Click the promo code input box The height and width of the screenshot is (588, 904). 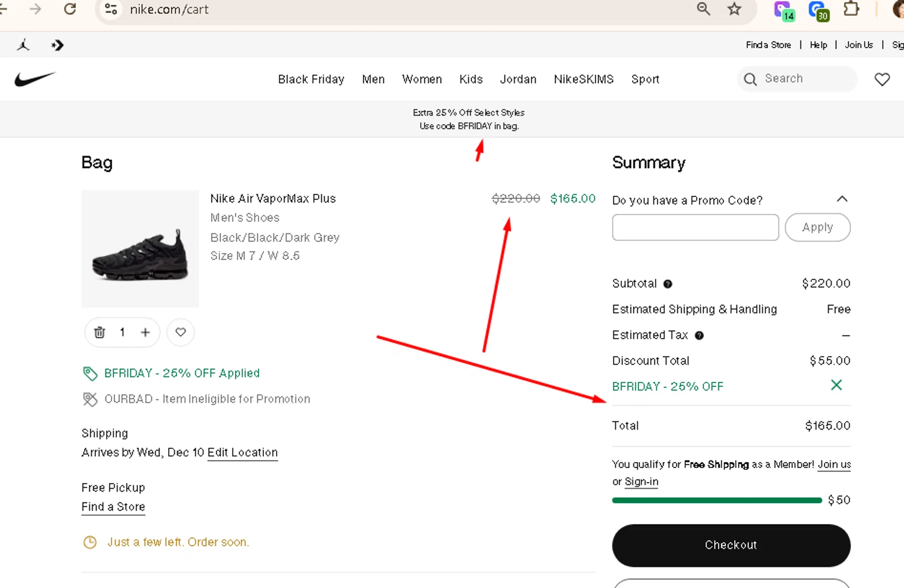point(695,227)
